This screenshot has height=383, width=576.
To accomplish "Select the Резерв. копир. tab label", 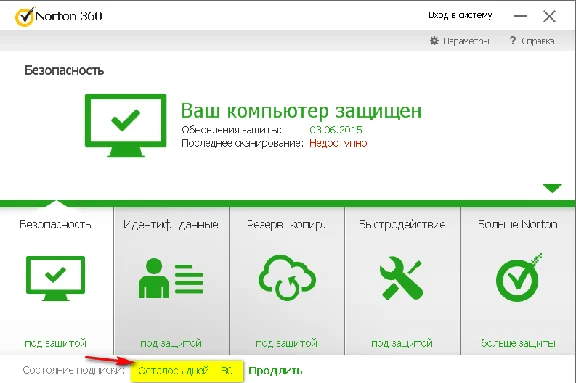I will click(x=286, y=224).
